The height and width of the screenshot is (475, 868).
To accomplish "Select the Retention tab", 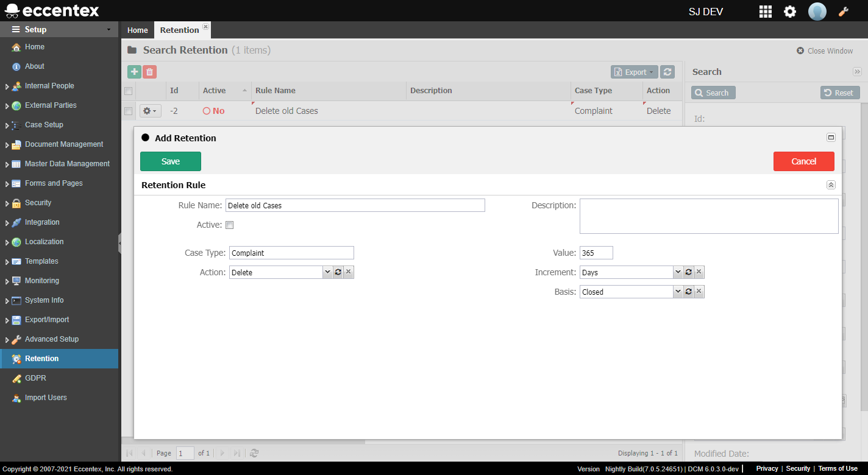I will click(x=180, y=30).
